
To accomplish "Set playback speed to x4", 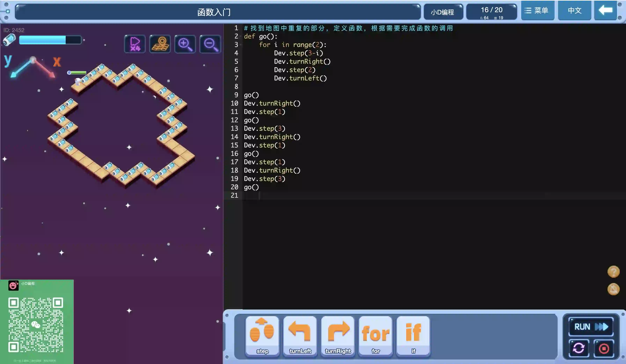I will click(135, 44).
